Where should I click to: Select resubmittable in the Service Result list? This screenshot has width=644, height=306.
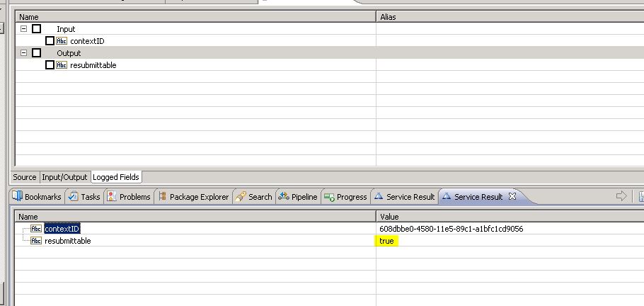(68, 241)
